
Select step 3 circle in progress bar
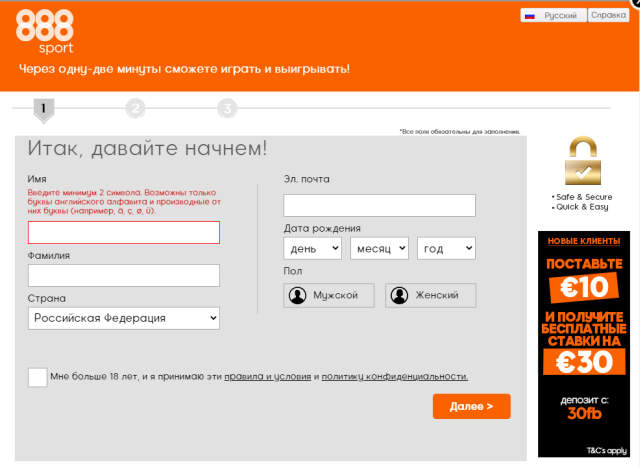pyautogui.click(x=227, y=109)
